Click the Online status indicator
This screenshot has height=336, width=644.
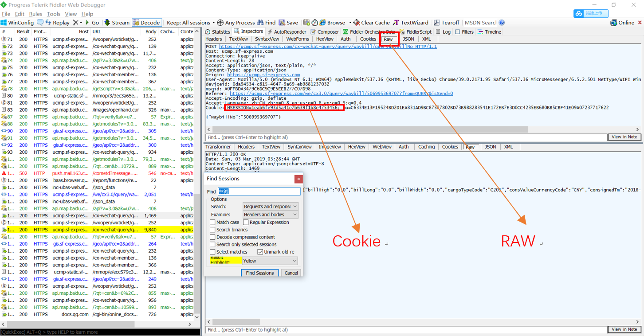(x=623, y=23)
